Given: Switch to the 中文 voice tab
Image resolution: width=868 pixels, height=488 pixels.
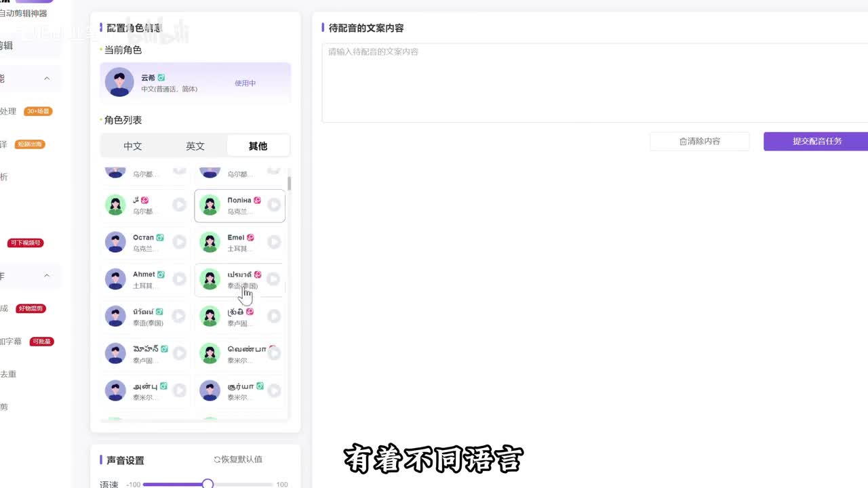Looking at the screenshot, I should tap(133, 146).
